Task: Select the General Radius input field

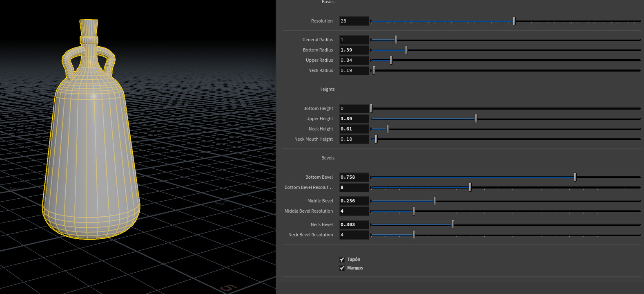Action: [x=354, y=40]
